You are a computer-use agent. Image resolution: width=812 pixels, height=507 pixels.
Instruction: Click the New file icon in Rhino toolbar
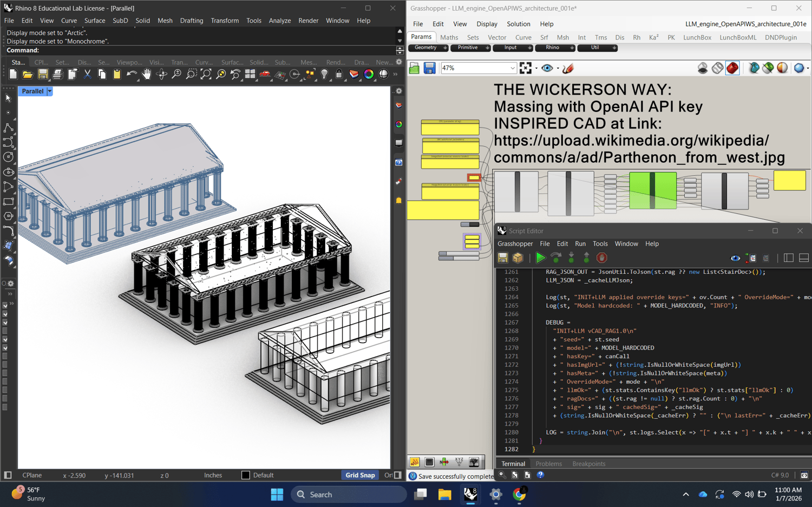click(13, 75)
